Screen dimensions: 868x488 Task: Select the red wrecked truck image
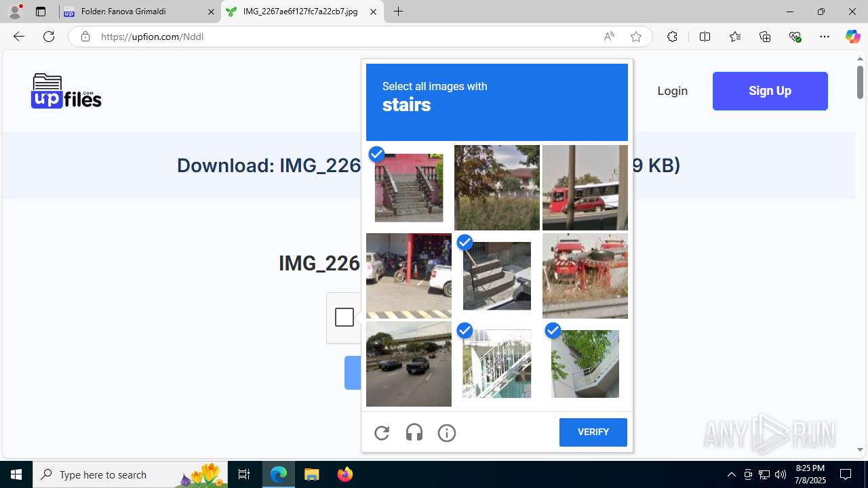tap(585, 276)
